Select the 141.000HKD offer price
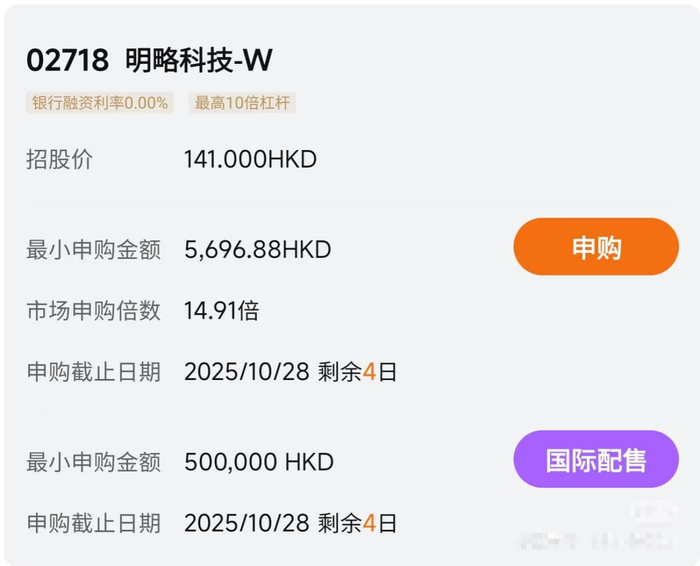The image size is (700, 566). coord(250,159)
